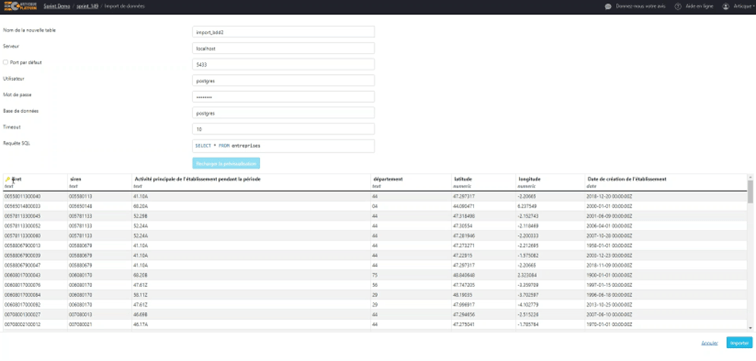Click the Nom de la nouvelle table label
756x361 pixels.
[29, 30]
